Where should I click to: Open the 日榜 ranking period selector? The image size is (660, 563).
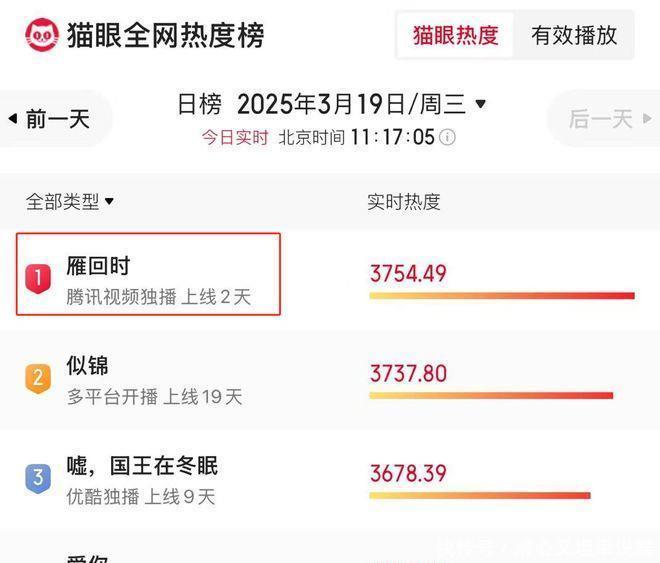point(199,104)
